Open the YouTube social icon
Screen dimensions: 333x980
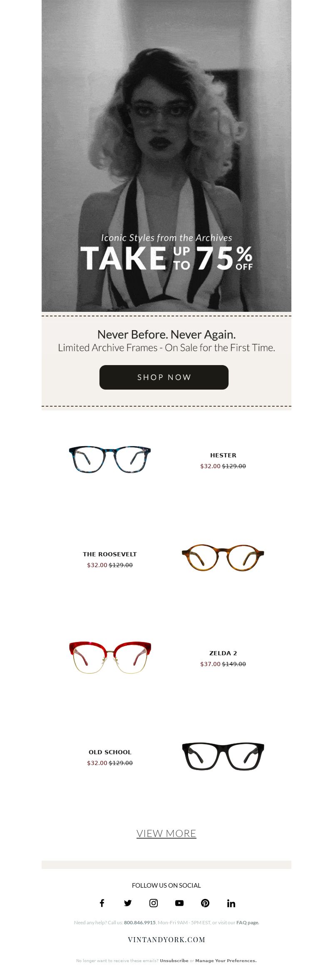pos(179,903)
